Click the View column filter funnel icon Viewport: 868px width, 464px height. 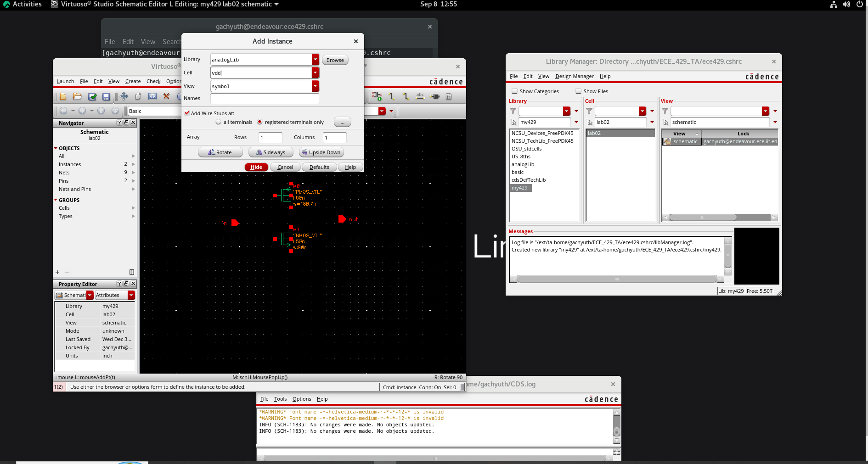(665, 111)
